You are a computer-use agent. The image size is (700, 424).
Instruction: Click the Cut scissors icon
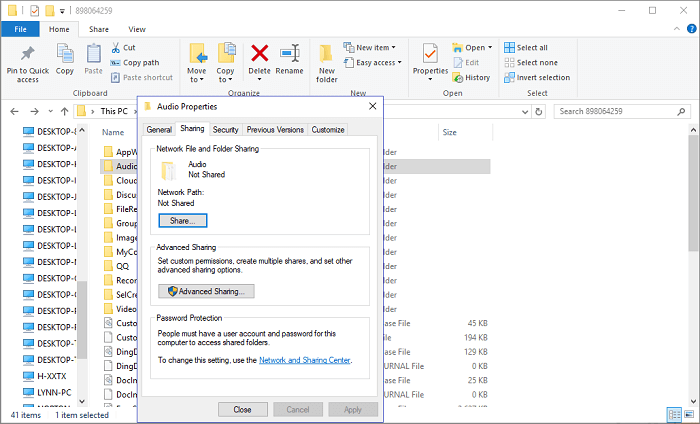pyautogui.click(x=115, y=47)
